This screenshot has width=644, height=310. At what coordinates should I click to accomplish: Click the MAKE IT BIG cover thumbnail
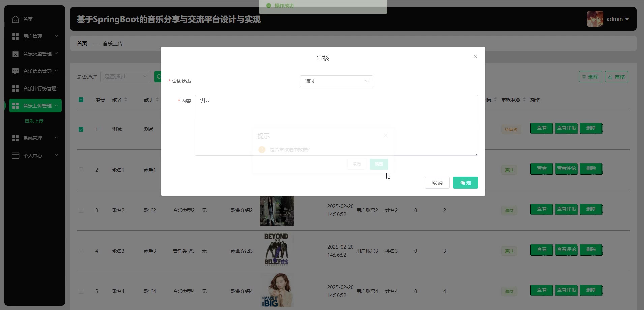[277, 290]
